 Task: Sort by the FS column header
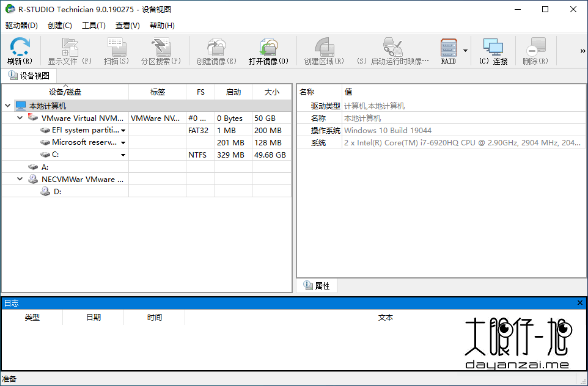coord(200,92)
